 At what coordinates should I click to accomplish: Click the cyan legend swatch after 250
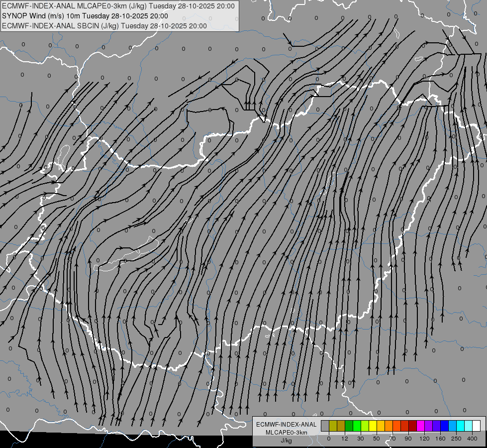[x=460, y=426]
